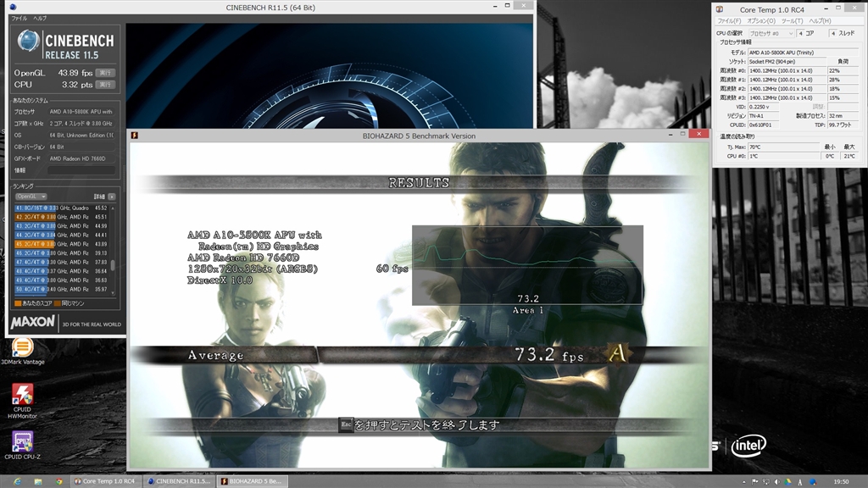Click the Cinebench sphere logo
The height and width of the screenshot is (488, 868).
point(28,41)
